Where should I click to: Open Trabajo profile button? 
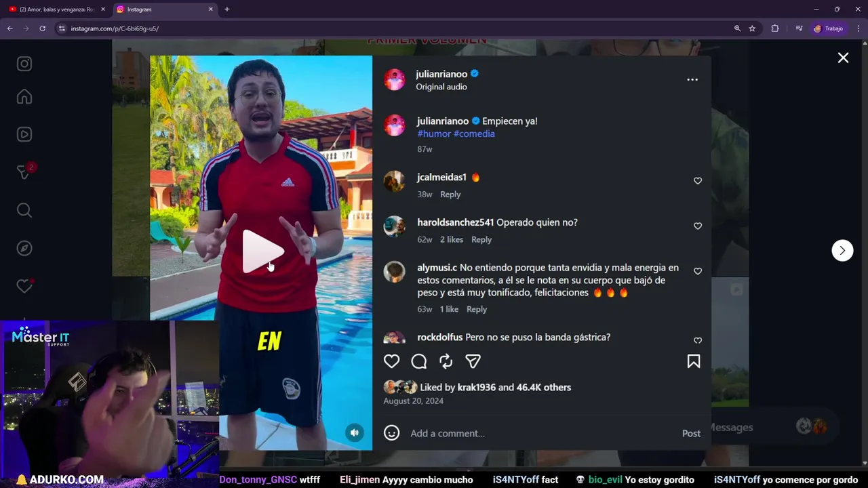[828, 28]
